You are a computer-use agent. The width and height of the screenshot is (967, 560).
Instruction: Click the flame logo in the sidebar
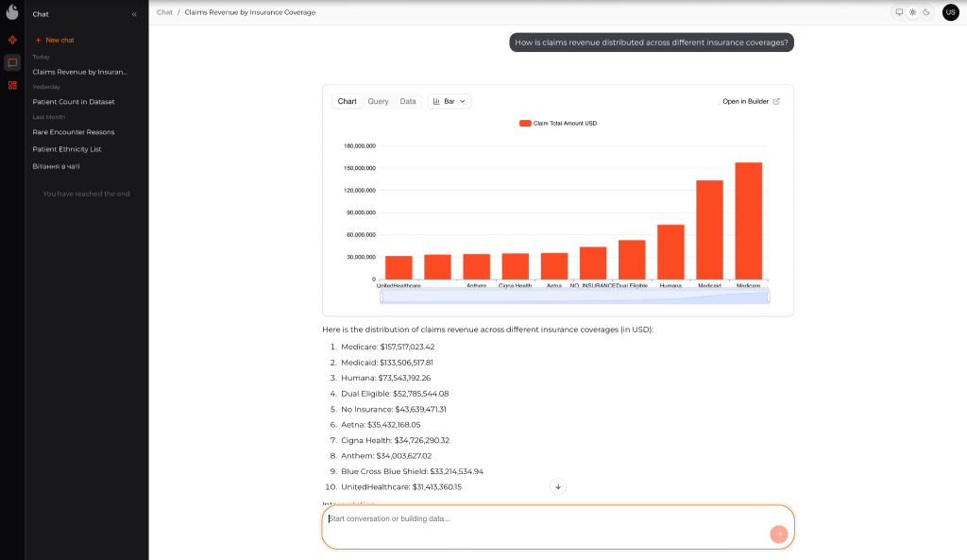point(12,11)
